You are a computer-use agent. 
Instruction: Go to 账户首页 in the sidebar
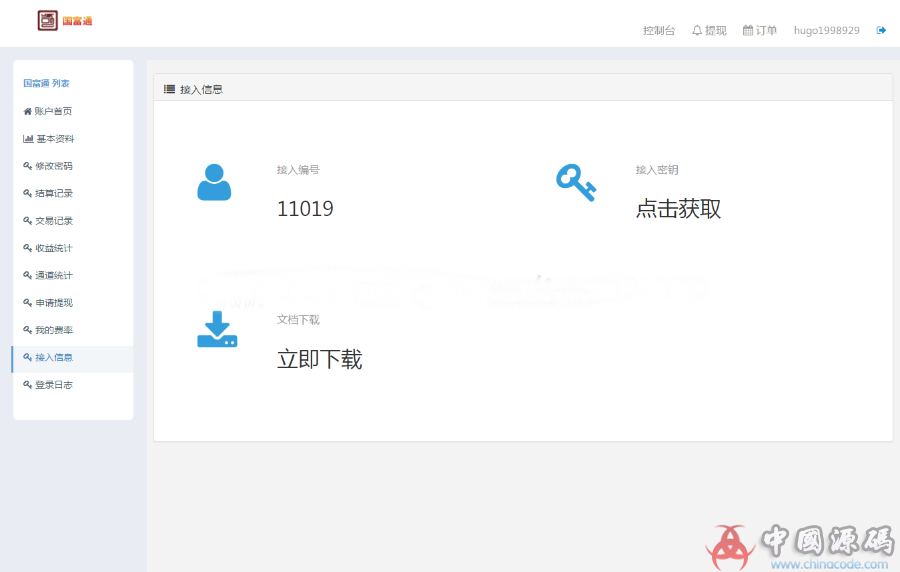point(48,111)
